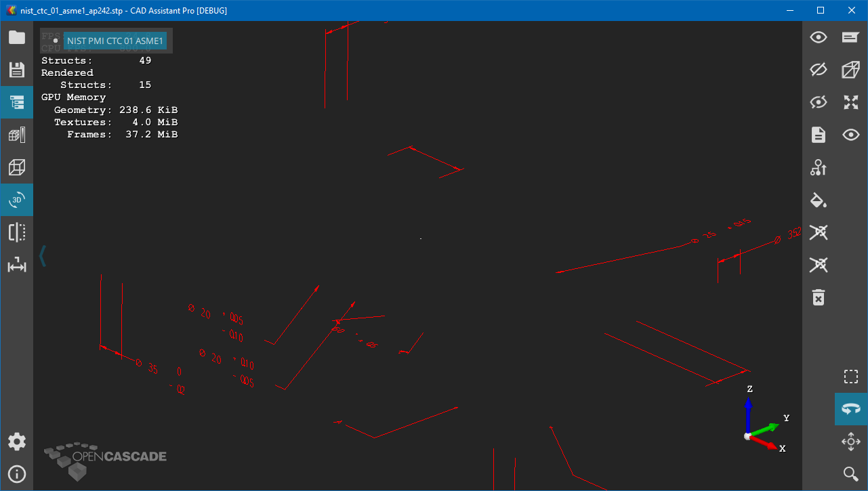The height and width of the screenshot is (491, 868).
Task: Click the fit-all expand arrows icon
Action: 851,102
